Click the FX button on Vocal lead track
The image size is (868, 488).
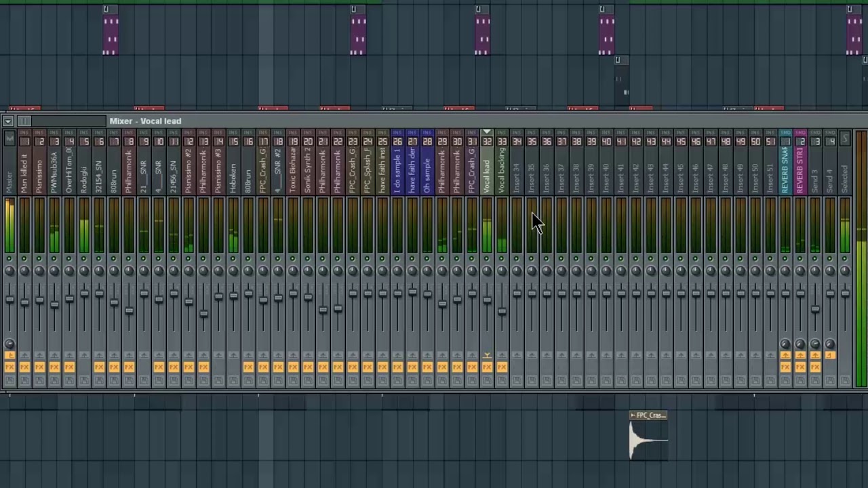pos(487,367)
